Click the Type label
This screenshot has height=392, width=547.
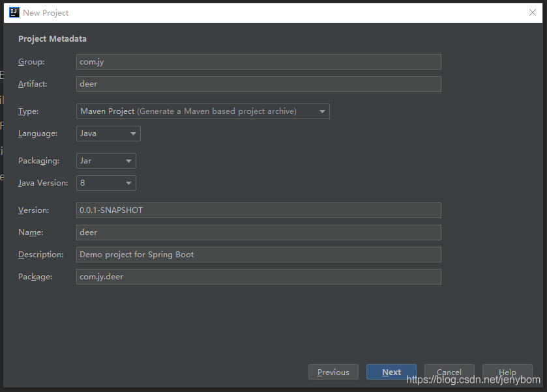coord(28,111)
